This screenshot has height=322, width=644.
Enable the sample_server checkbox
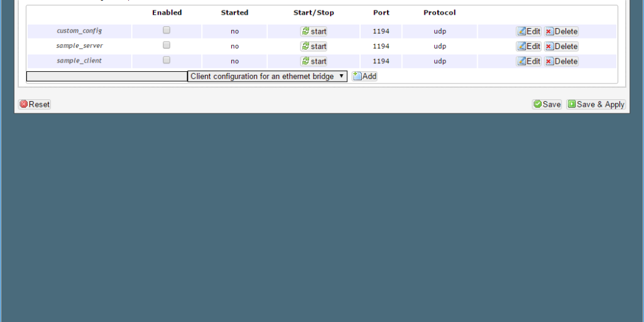pyautogui.click(x=166, y=45)
